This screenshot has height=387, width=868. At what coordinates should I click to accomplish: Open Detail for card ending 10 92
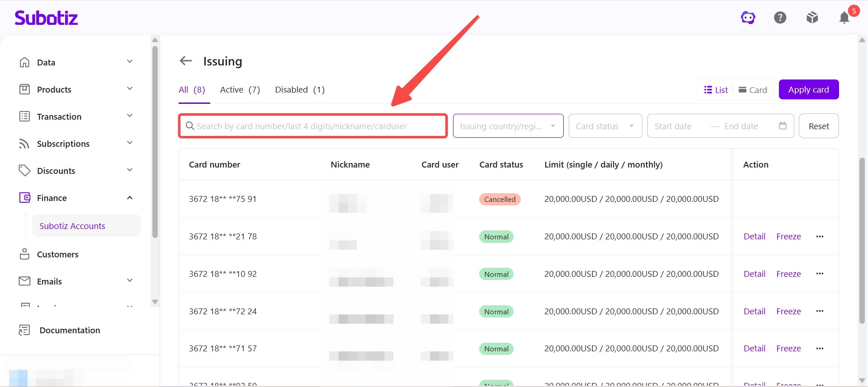[x=755, y=274]
